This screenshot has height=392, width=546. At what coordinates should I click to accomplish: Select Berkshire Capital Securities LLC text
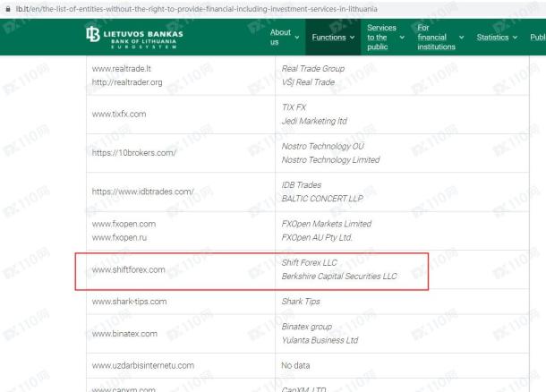[x=339, y=276]
